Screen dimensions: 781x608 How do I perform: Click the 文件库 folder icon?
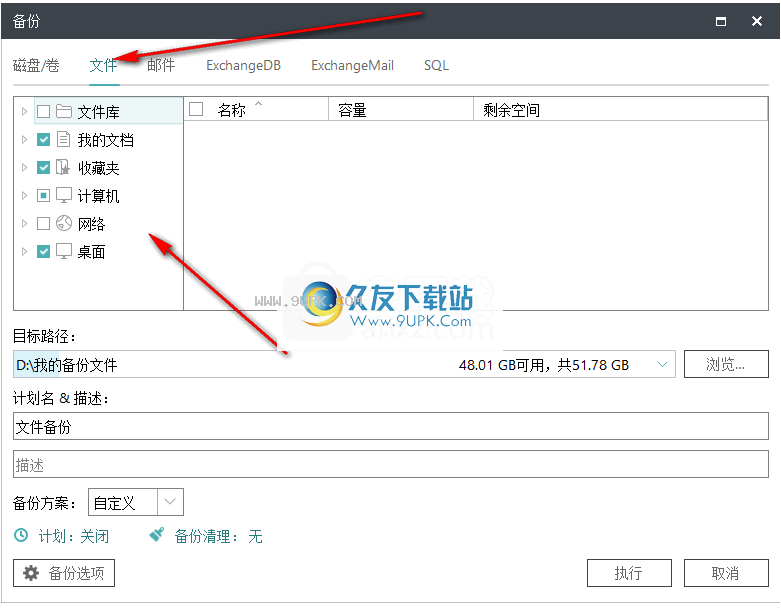click(64, 111)
